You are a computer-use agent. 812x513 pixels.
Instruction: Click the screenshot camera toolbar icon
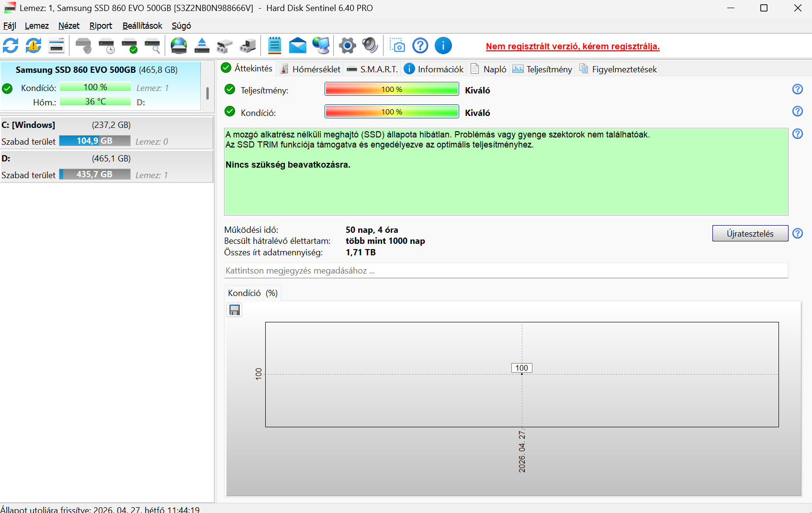click(397, 46)
